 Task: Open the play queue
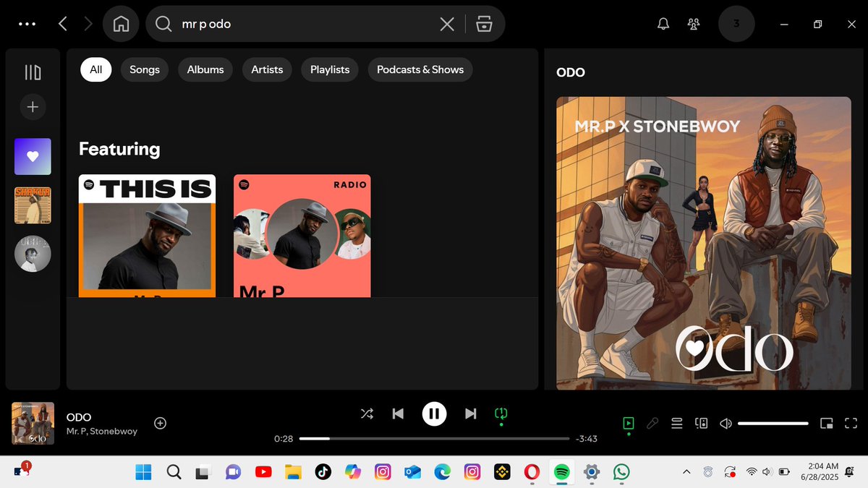coord(677,423)
